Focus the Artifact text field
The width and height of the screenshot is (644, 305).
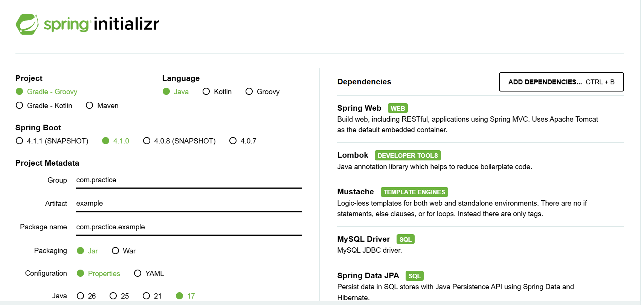click(189, 204)
